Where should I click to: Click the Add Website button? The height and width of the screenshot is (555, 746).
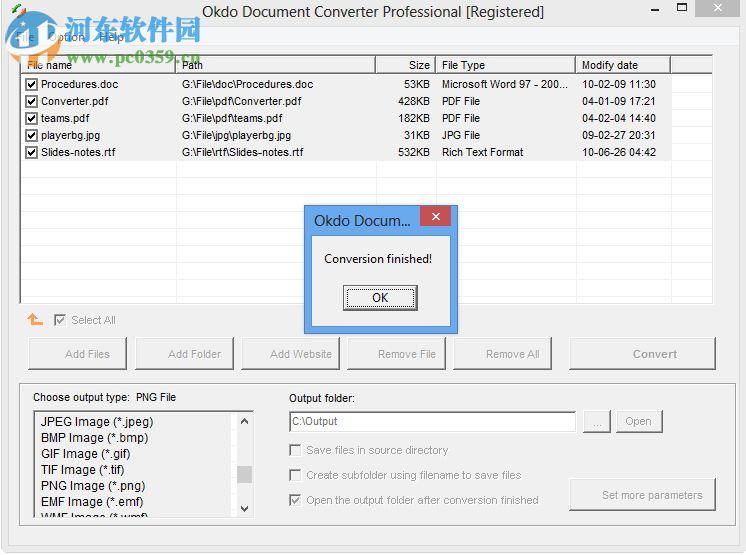point(291,354)
